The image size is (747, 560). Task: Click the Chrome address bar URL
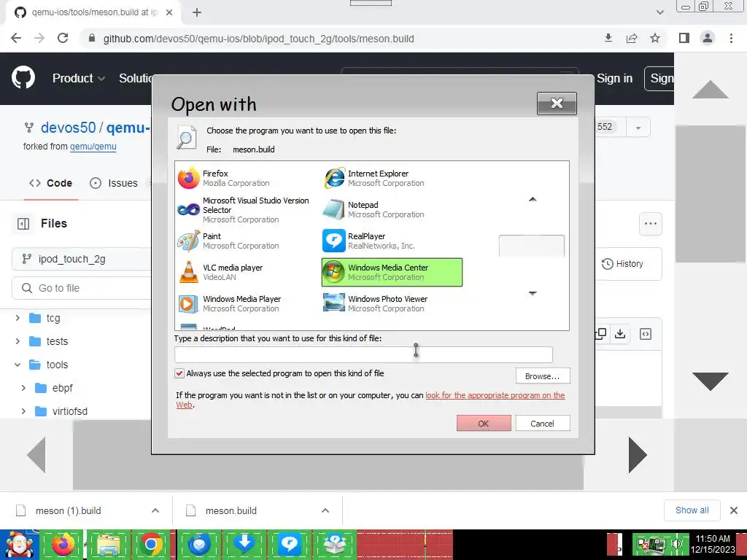258,39
